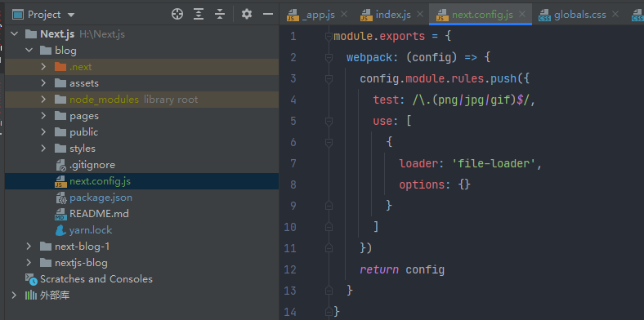Viewport: 644px width, 320px height.
Task: Close the next.config.js tab
Action: [522, 15]
